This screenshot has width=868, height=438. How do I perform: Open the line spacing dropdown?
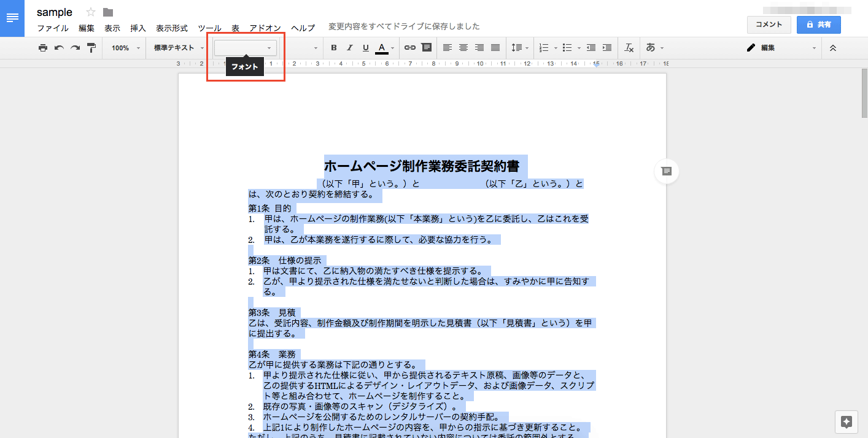pyautogui.click(x=520, y=48)
